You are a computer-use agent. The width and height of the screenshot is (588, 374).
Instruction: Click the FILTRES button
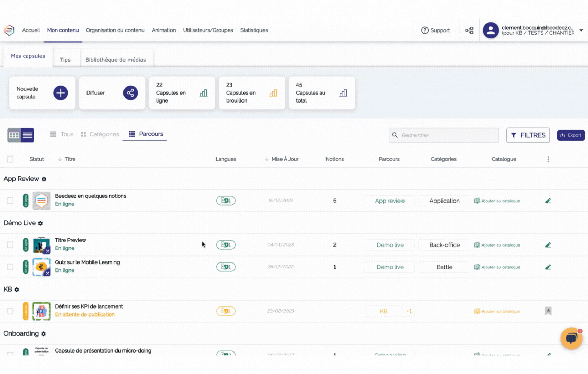(x=528, y=135)
